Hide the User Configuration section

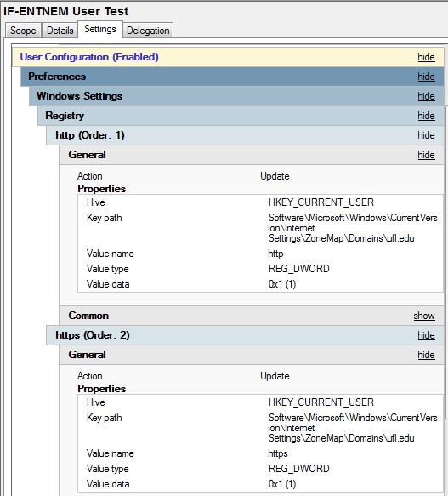(426, 57)
